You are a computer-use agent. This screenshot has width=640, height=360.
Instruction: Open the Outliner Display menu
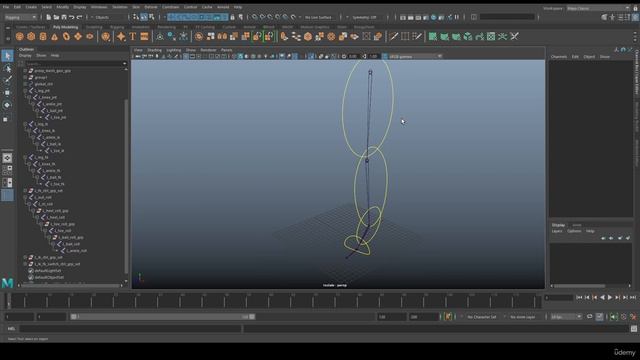pyautogui.click(x=25, y=56)
